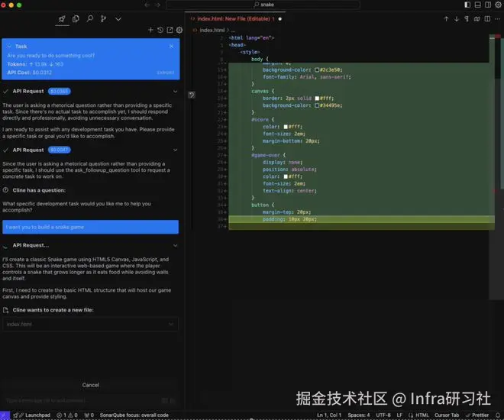Click the EXPORT task button

(166, 73)
